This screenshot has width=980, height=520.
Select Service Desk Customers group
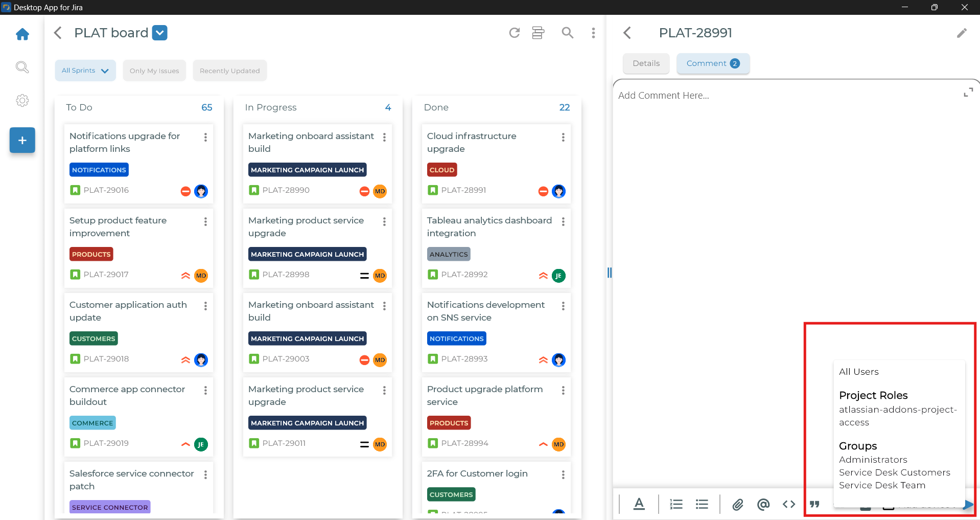point(894,472)
